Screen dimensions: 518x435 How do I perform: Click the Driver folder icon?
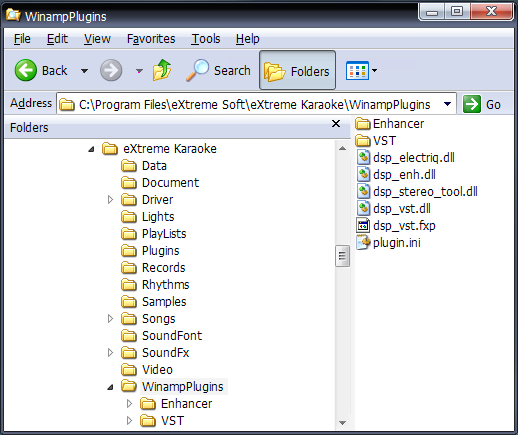129,200
